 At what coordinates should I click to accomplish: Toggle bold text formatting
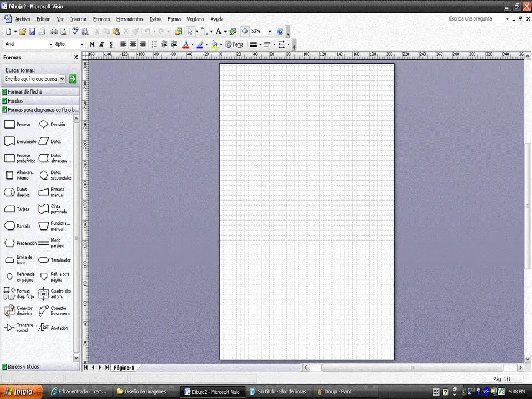tap(92, 44)
